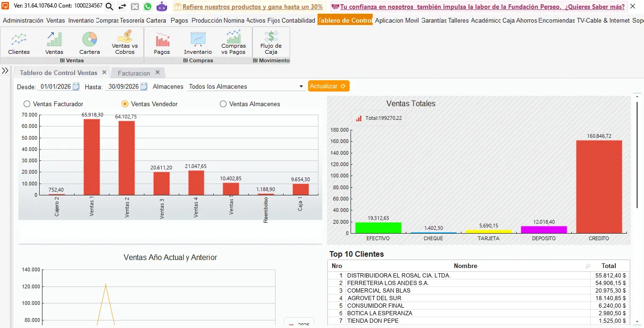Switch to Tablero de Control Ventas tab
The height and width of the screenshot is (328, 644).
tap(59, 73)
